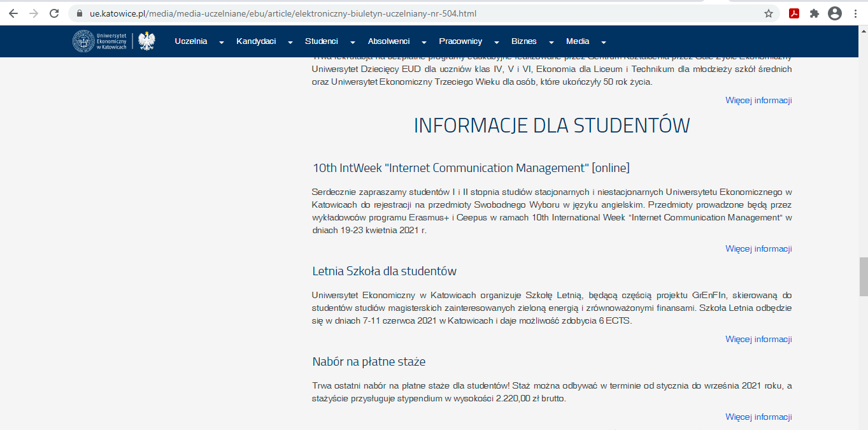
Task: Click the paragraph starting "Trwa ostatni nabór na płatne staże"
Action: [552, 392]
